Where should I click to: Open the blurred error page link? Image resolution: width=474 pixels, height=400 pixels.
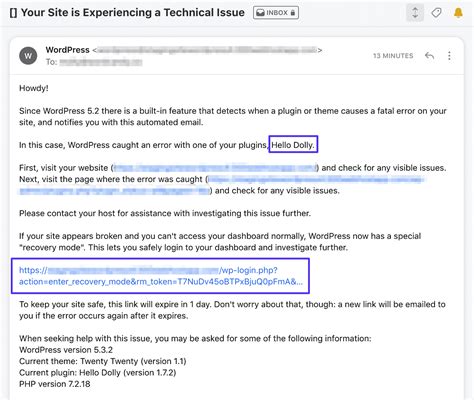pos(221,185)
